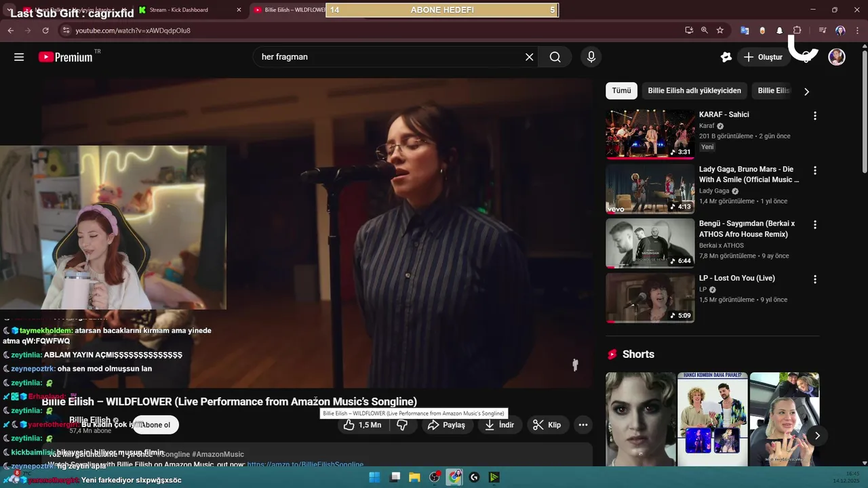Go back with browser back arrow
This screenshot has width=868, height=488.
point(11,30)
